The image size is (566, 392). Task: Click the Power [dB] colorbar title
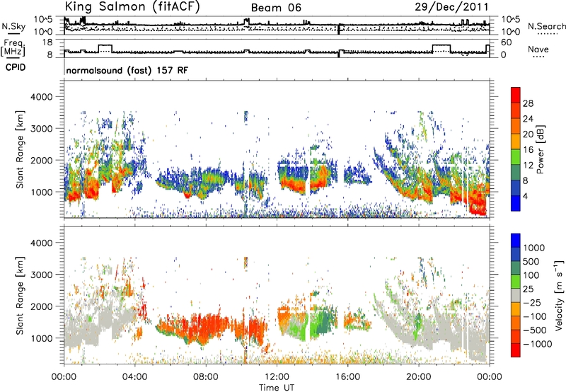541,149
